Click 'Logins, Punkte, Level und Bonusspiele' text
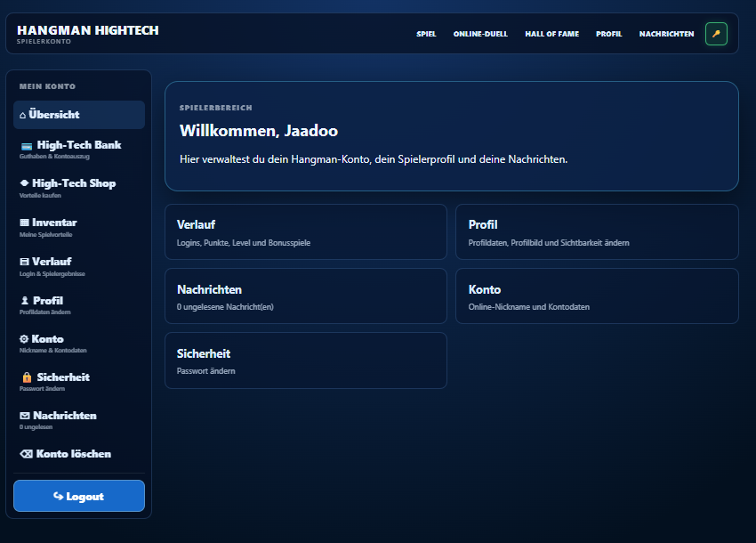 (x=244, y=243)
